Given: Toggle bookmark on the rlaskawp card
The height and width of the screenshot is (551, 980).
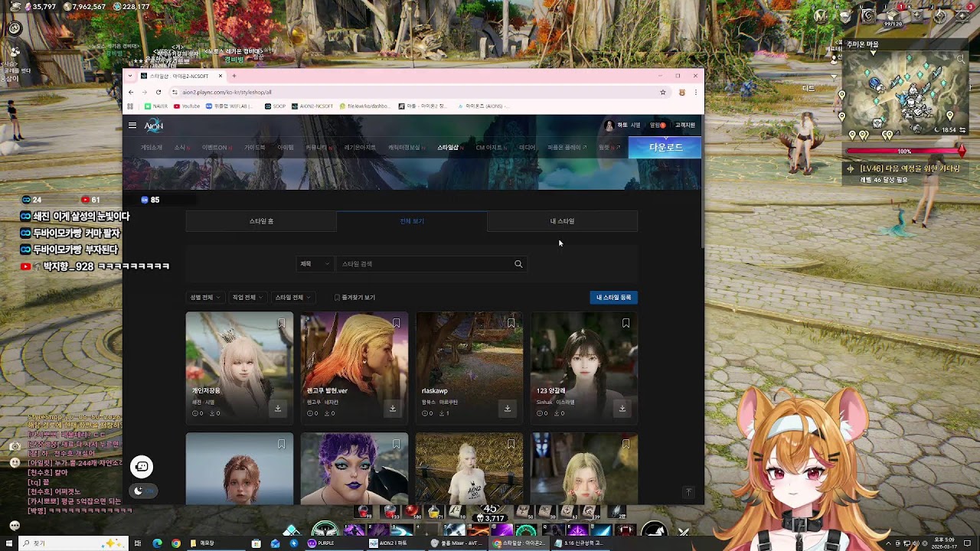Looking at the screenshot, I should click(x=511, y=324).
